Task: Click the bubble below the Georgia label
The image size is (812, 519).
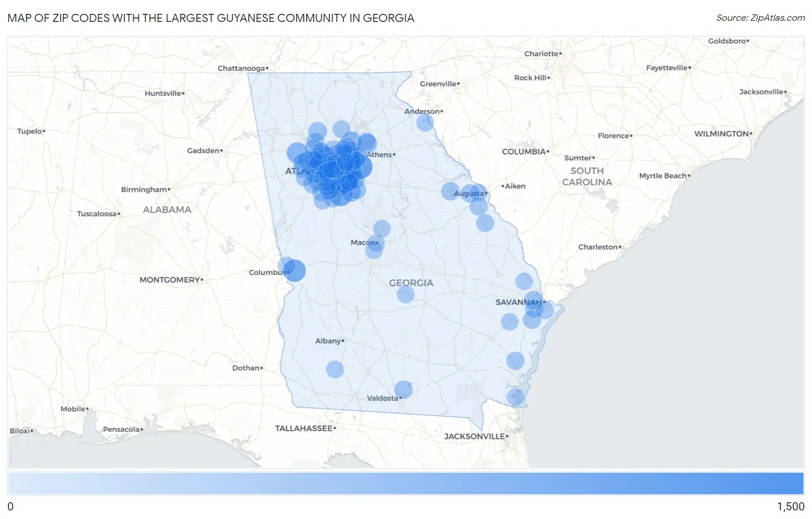Action: tap(405, 294)
